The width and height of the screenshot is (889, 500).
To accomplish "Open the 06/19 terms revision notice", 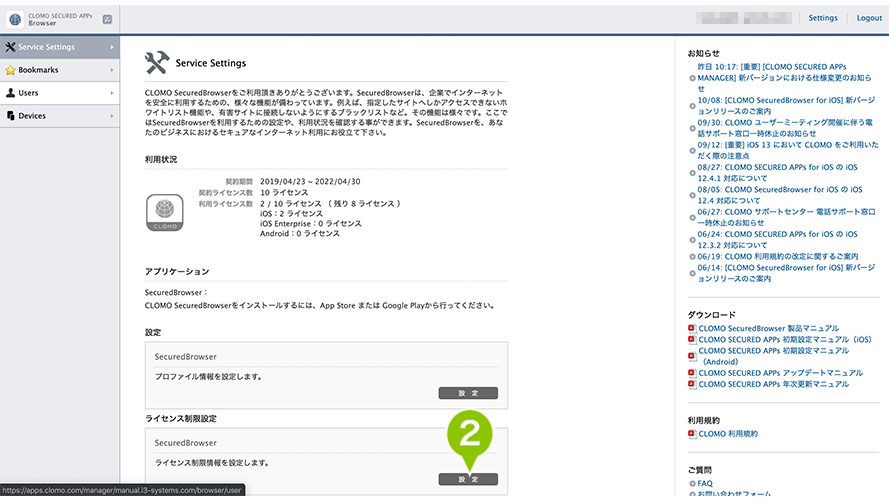I will point(778,257).
